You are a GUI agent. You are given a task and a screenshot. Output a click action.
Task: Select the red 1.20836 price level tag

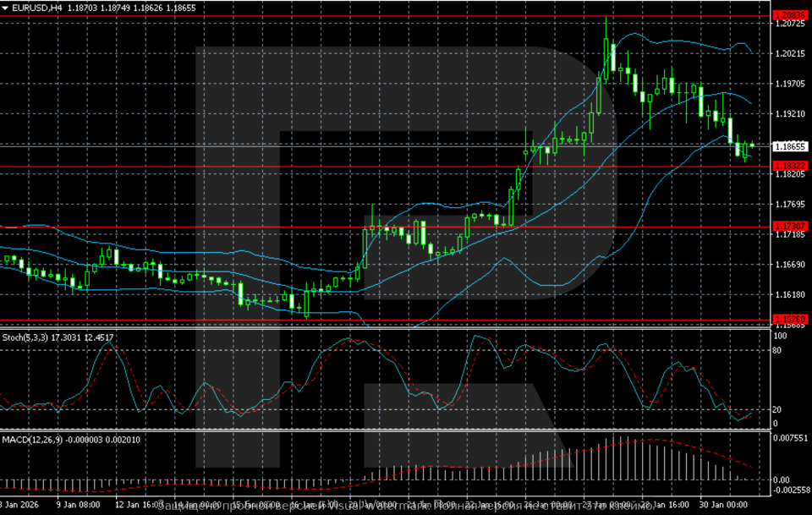click(790, 15)
